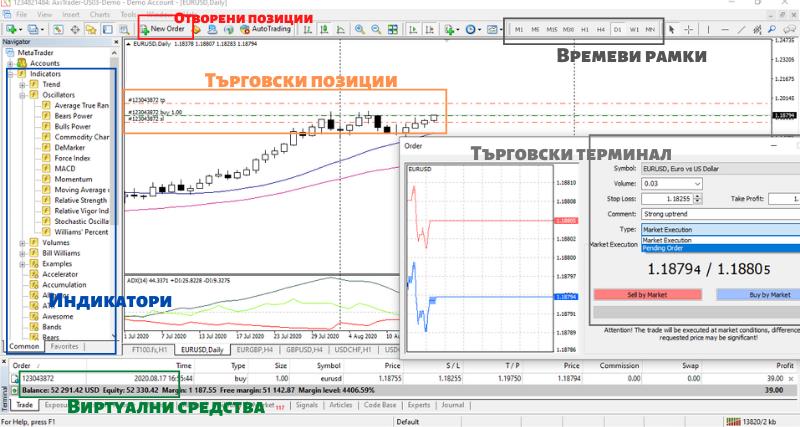Switch chart to the M1 timeframe
The height and width of the screenshot is (427, 800).
519,30
